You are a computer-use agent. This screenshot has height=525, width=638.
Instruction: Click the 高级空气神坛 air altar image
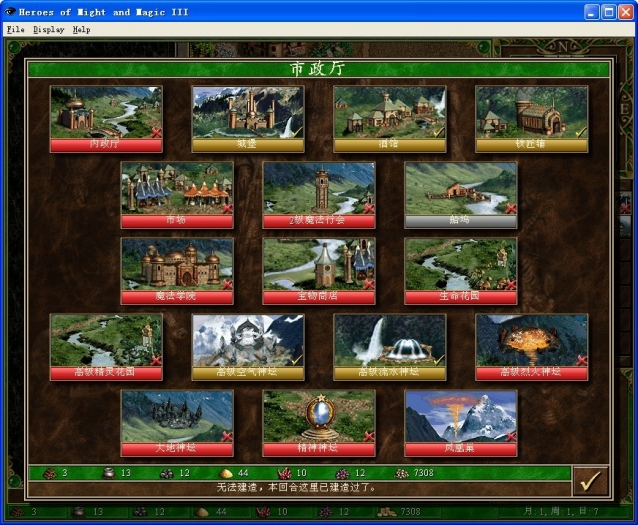(x=248, y=341)
